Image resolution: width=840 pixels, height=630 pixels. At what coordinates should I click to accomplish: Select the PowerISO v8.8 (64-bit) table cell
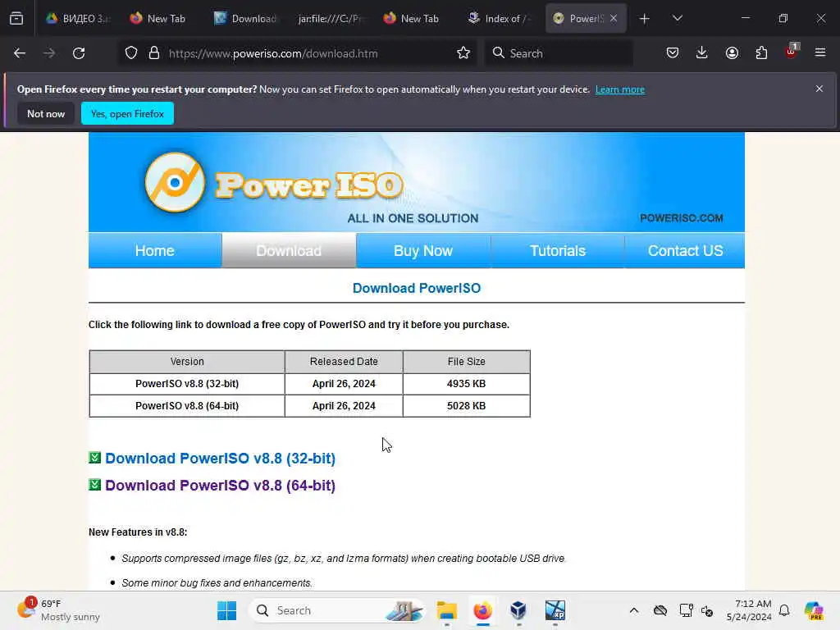[187, 405]
